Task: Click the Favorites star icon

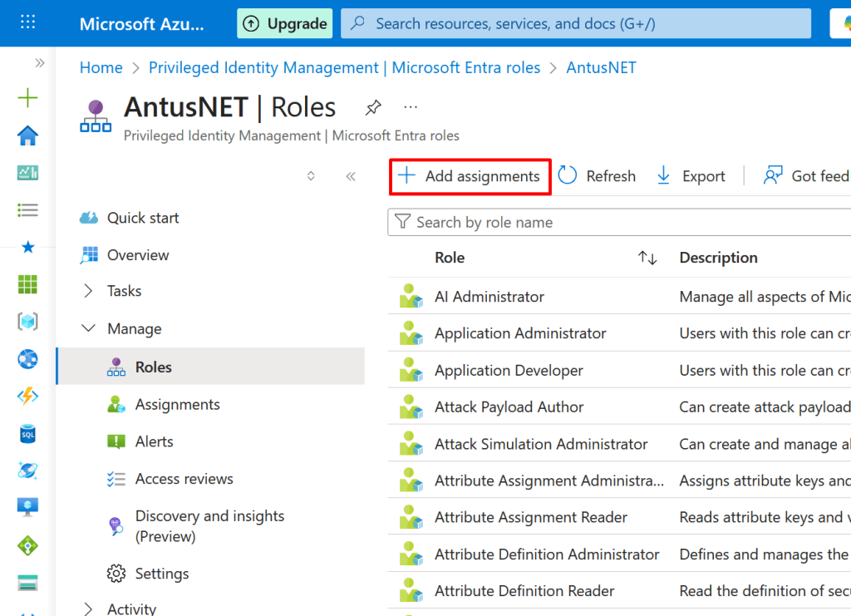Action: [27, 247]
